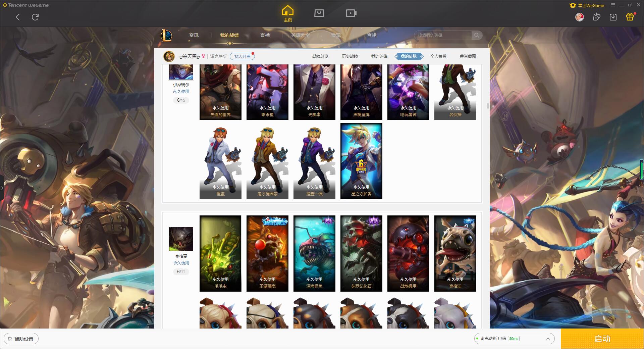
Task: Open the 名侦探 skin card
Action: [455, 92]
